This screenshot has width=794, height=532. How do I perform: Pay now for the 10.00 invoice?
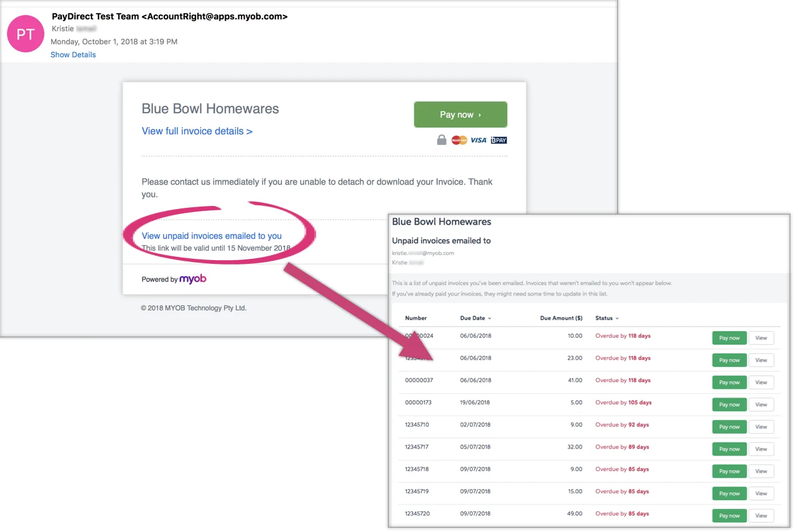729,338
